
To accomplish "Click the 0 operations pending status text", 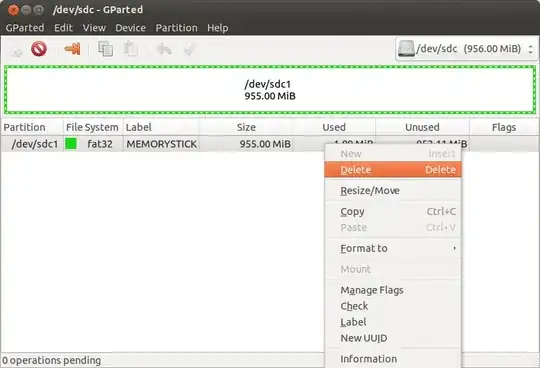I will [x=52, y=360].
